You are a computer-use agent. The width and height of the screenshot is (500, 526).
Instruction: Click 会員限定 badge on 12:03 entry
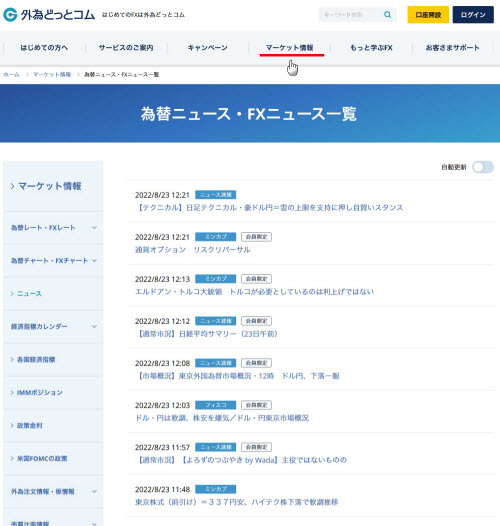click(x=256, y=405)
